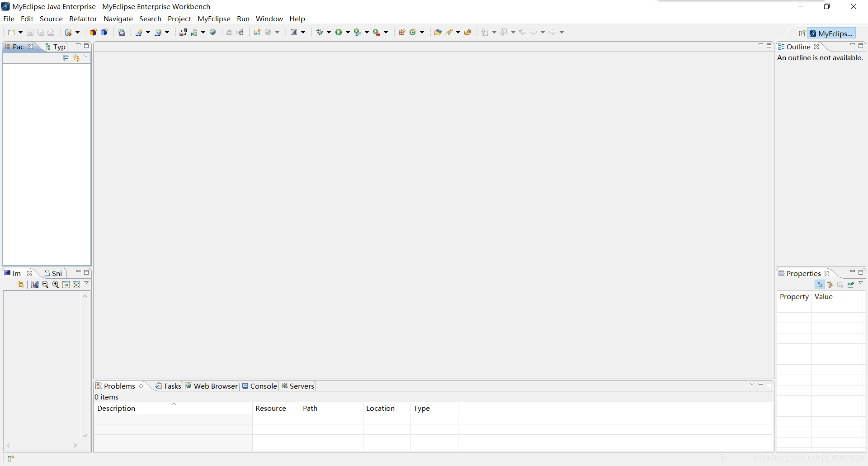Open the Run dropdown arrow
Image resolution: width=868 pixels, height=466 pixels.
(x=347, y=32)
